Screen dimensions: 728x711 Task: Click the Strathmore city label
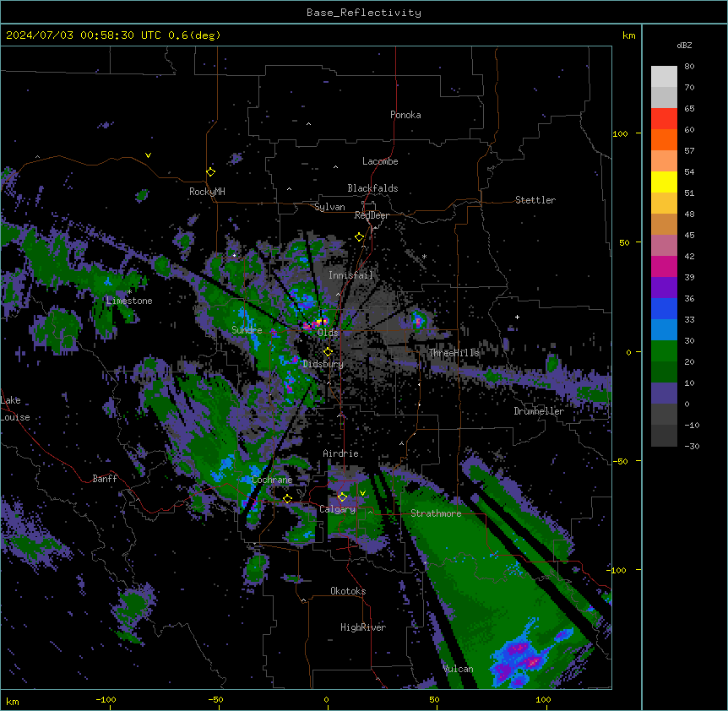click(x=436, y=513)
